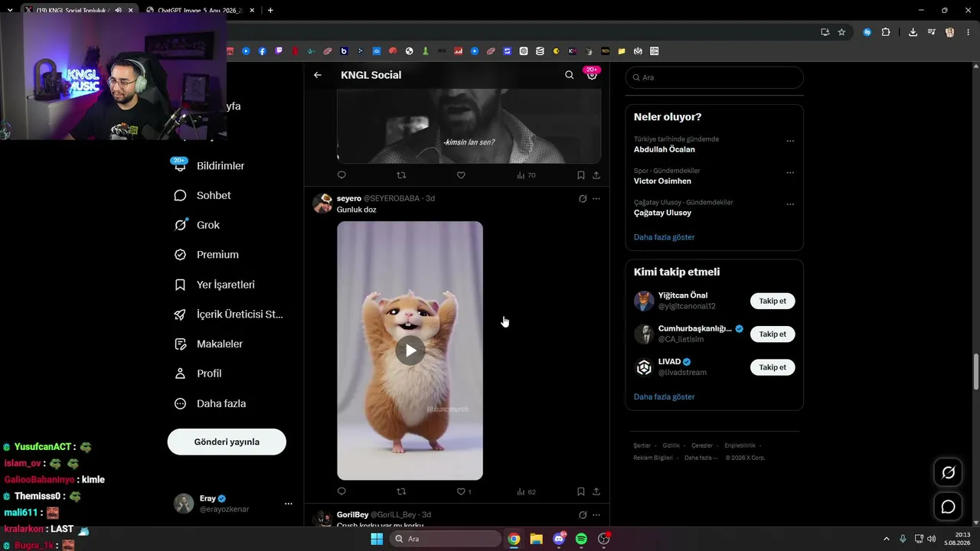Open volume control in system tray
The width and height of the screenshot is (980, 551).
click(931, 539)
